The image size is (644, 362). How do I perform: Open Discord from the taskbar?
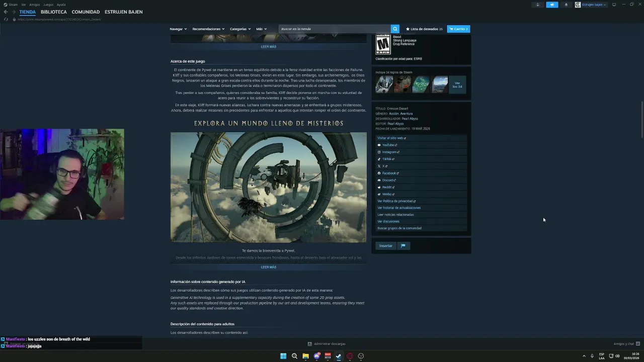pyautogui.click(x=316, y=356)
